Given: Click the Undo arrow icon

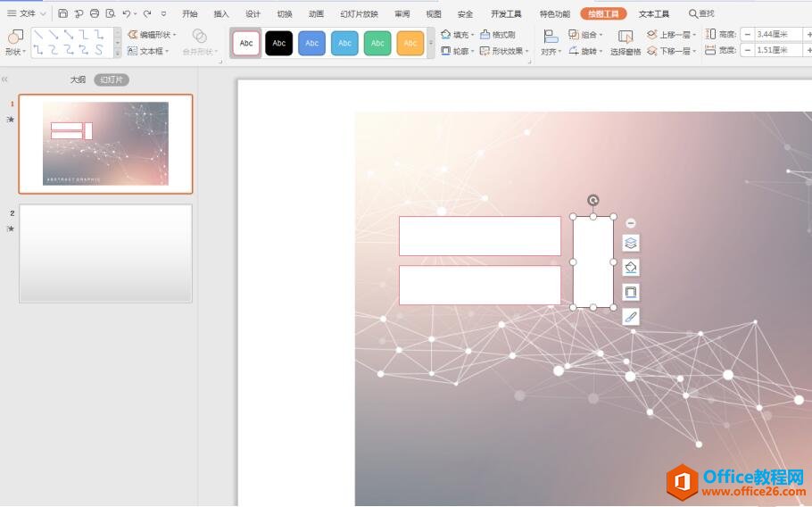Looking at the screenshot, I should click(x=127, y=13).
